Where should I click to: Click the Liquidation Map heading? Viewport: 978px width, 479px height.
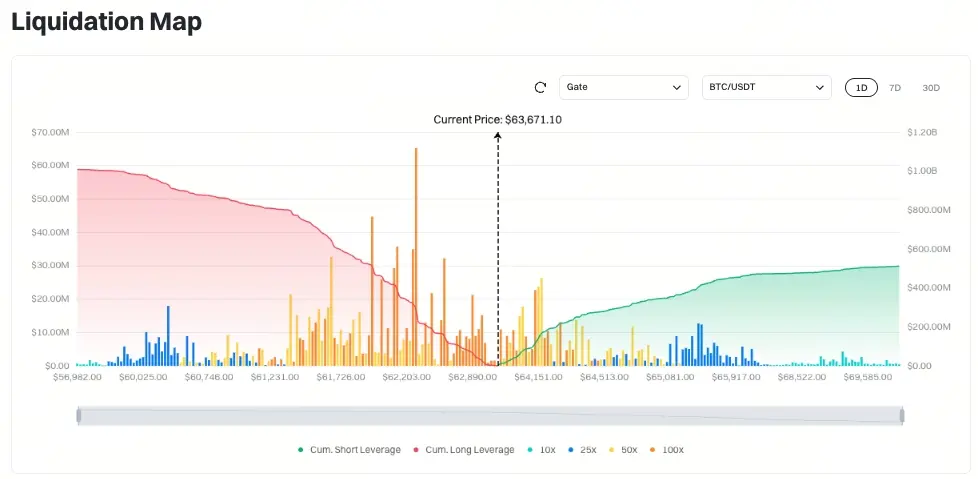pyautogui.click(x=107, y=22)
